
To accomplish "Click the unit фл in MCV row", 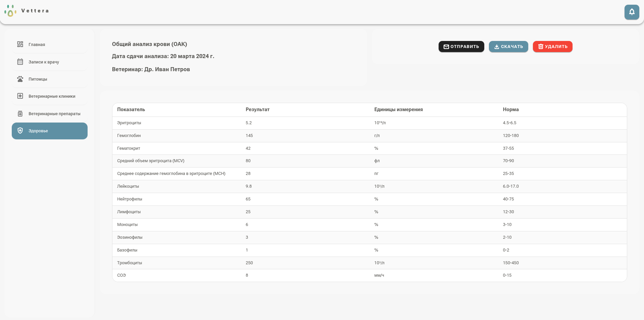I will tap(377, 161).
